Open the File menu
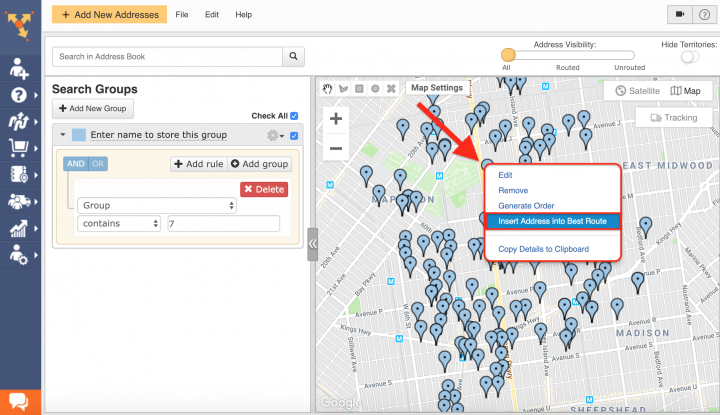This screenshot has height=415, width=720. pyautogui.click(x=182, y=15)
